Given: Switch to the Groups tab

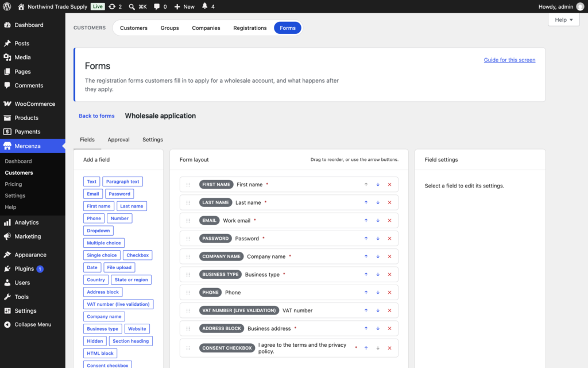Looking at the screenshot, I should coord(169,28).
